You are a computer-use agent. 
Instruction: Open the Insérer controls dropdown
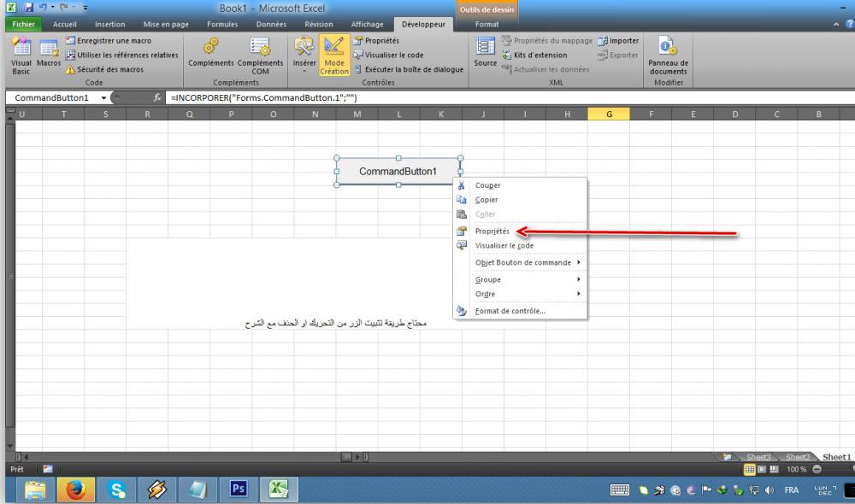pos(304,55)
